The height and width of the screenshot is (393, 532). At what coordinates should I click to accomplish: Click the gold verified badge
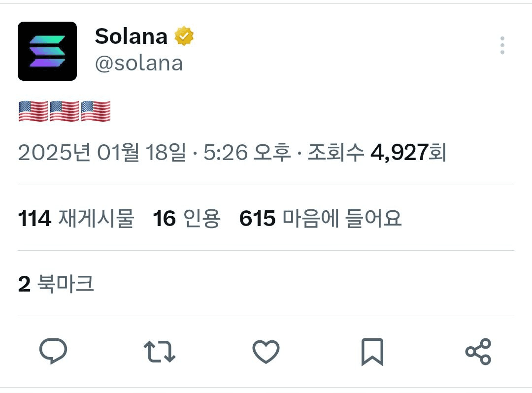tap(184, 36)
